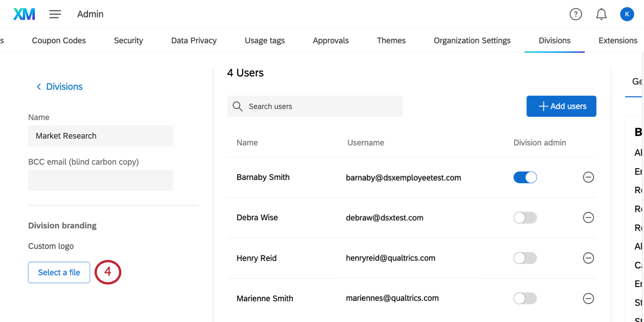644x322 pixels.
Task: Enable division admin for Debra Wise
Action: pyautogui.click(x=525, y=217)
